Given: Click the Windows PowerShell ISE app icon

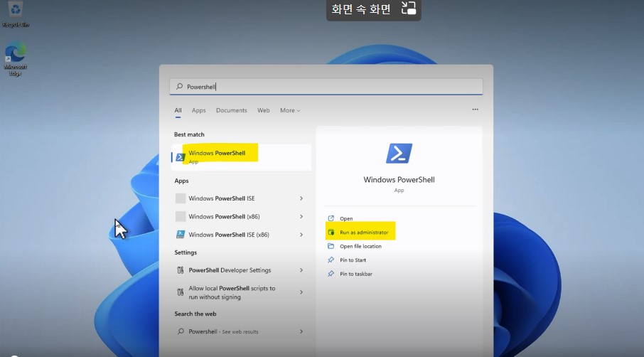Looking at the screenshot, I should click(181, 198).
